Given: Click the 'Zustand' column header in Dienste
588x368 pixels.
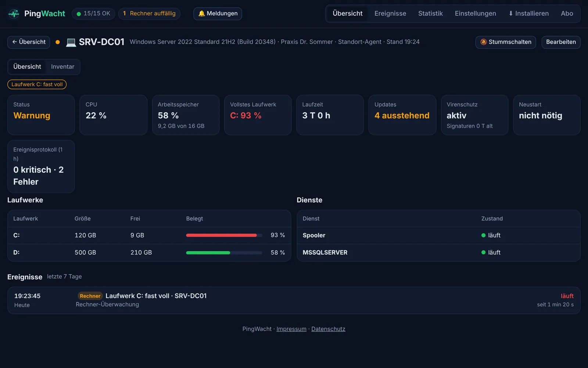Looking at the screenshot, I should coord(492,219).
